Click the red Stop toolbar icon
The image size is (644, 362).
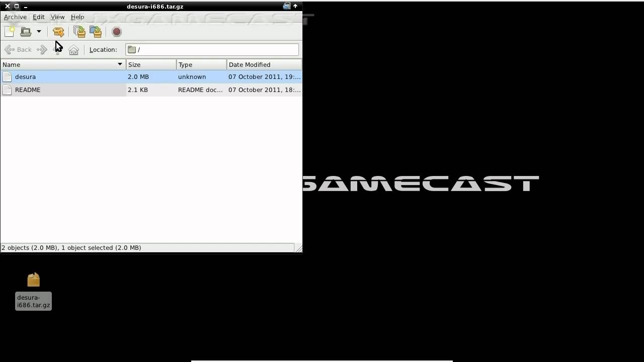[117, 32]
